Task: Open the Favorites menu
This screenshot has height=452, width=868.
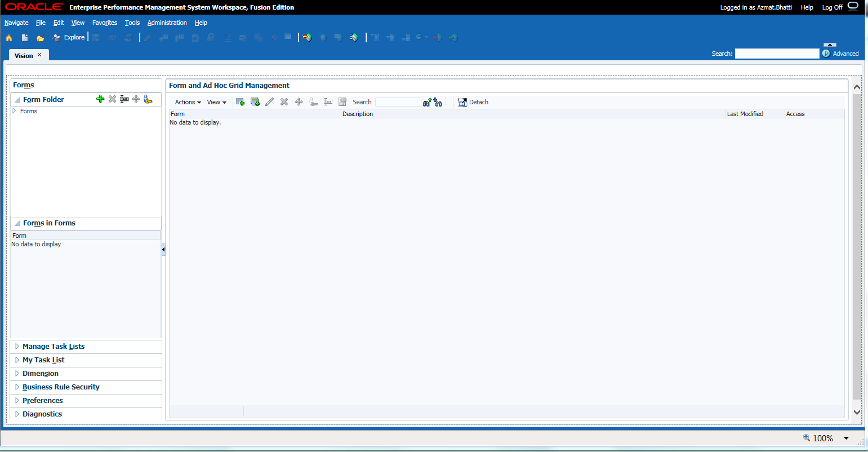Action: coord(105,23)
